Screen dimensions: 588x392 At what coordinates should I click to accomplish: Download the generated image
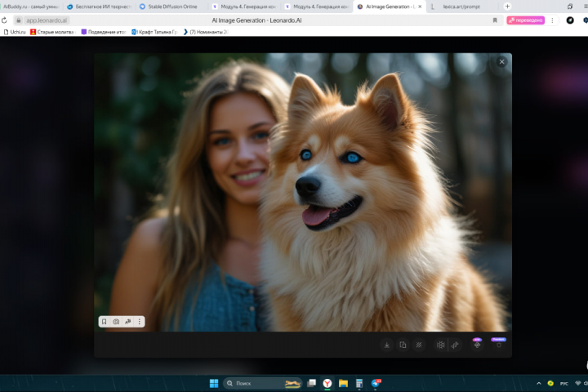coord(386,345)
